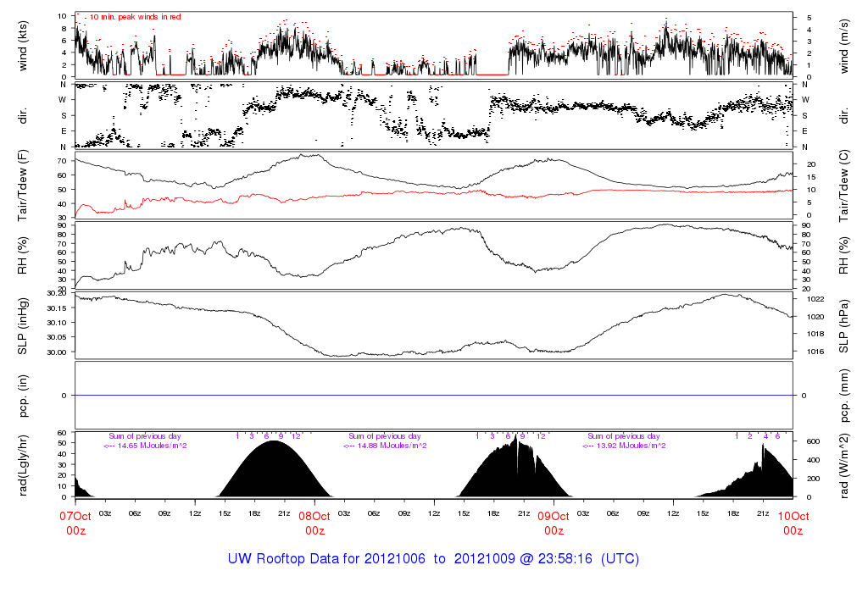Click the 10Oct date marker

click(793, 515)
